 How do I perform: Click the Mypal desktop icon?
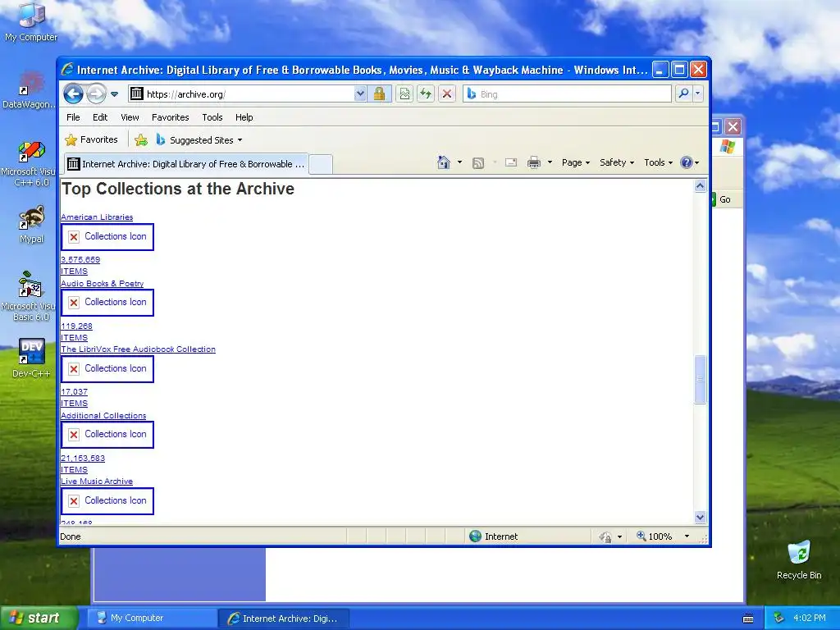[31, 225]
